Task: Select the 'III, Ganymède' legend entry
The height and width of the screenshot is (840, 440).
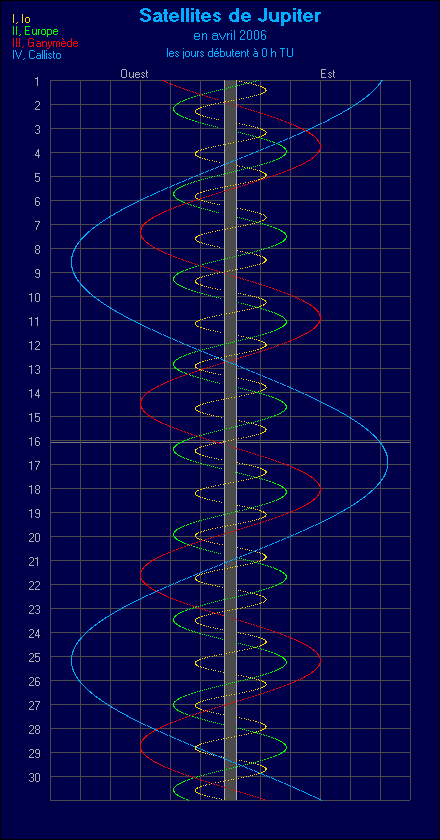Action: [x=45, y=43]
